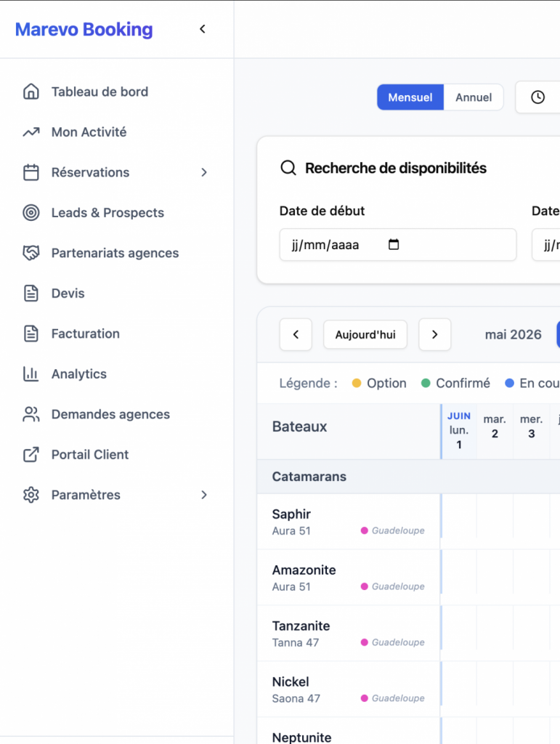The width and height of the screenshot is (560, 744).
Task: Select the Nickel boat row
Action: coord(349,690)
